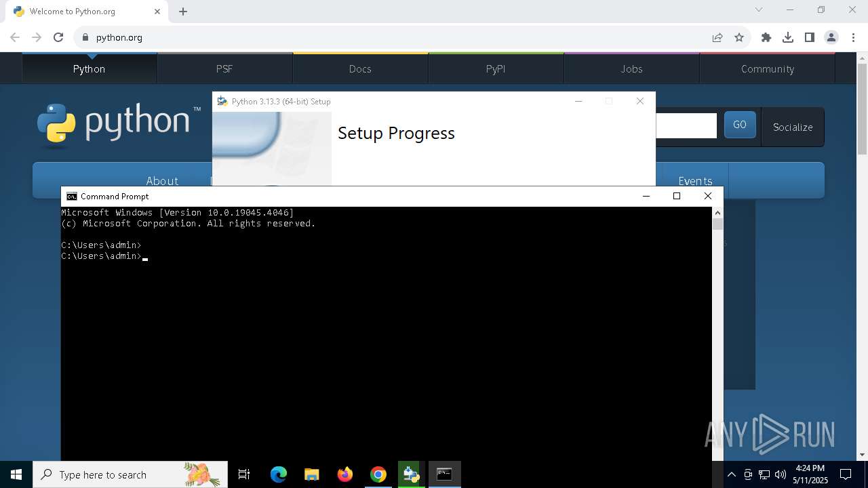Image resolution: width=868 pixels, height=488 pixels.
Task: Show hidden tray icons chevron
Action: pos(732,474)
